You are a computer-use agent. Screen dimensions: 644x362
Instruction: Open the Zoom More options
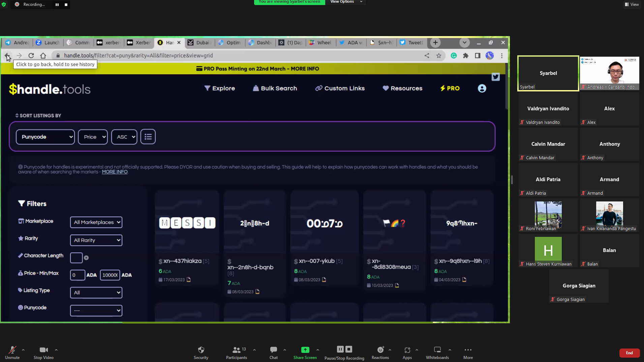pos(468,353)
